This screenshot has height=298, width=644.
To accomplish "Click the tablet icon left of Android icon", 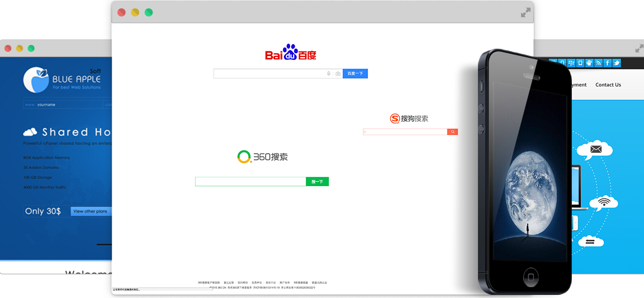I will coord(580,63).
